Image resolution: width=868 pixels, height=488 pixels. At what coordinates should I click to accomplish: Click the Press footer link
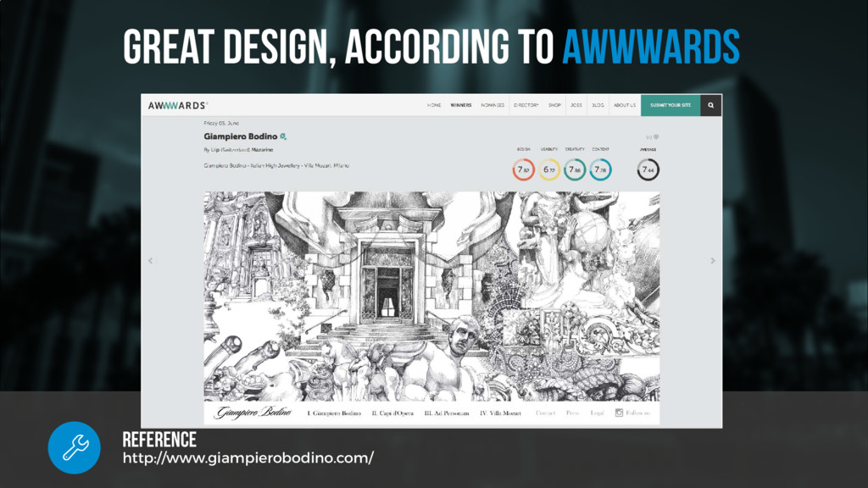[572, 413]
